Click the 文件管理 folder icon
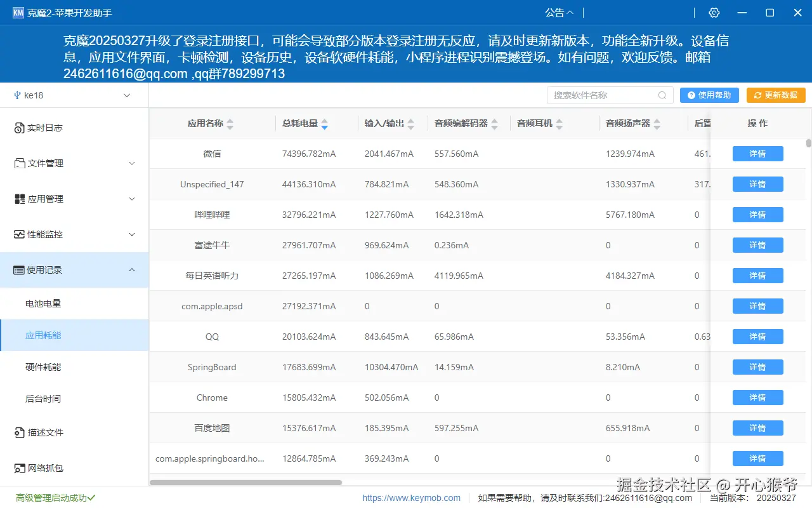The image size is (812, 508). 20,163
